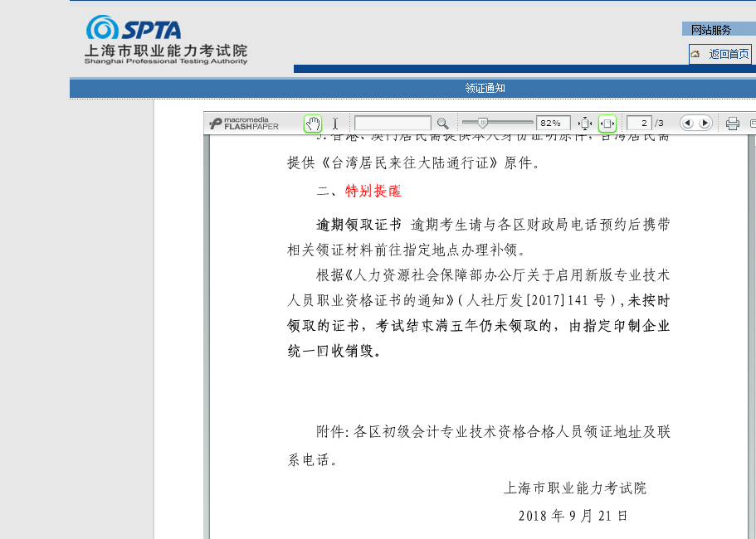Screen dimensions: 756x539
Task: Click the home icon beside 返回首页
Action: pos(695,54)
